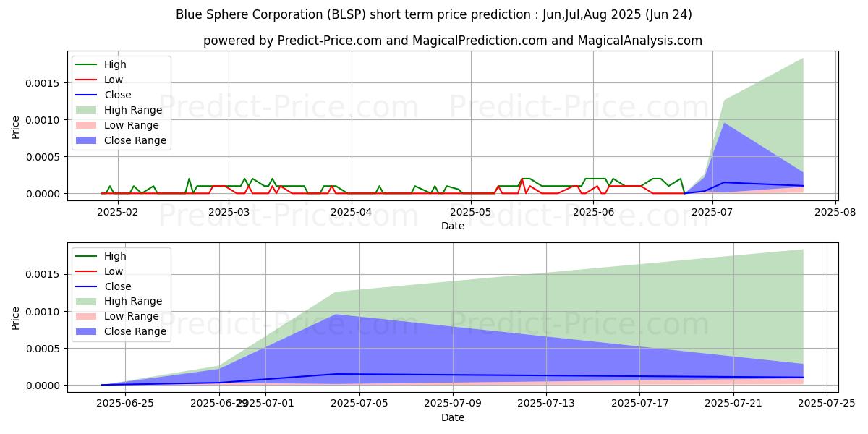Screen dimensions: 868x434
Task: Click the High Range swatch in bottom legend
Action: pyautogui.click(x=88, y=302)
